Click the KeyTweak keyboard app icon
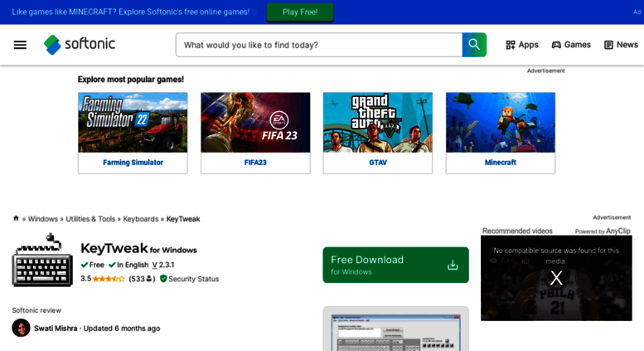 coord(42,261)
